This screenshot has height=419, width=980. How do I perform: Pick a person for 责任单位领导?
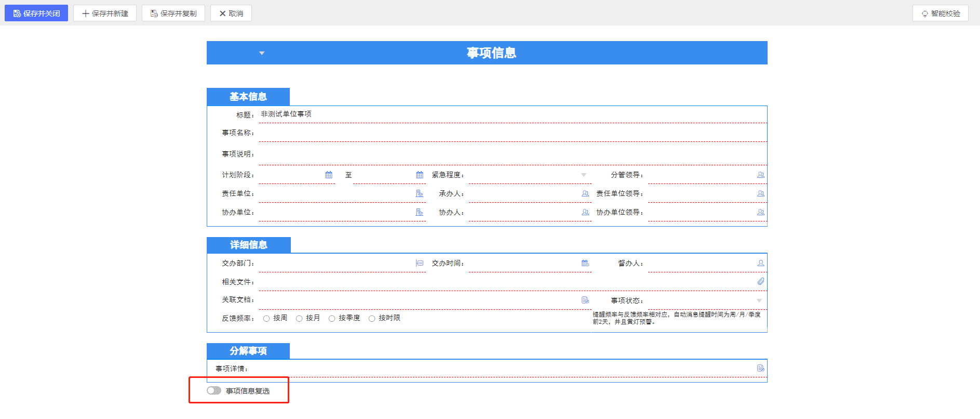click(761, 193)
